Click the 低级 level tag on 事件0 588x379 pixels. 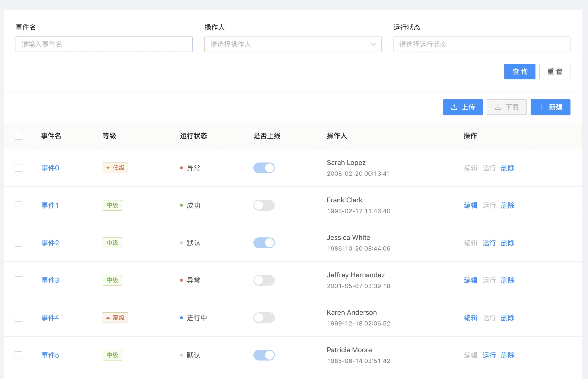point(115,168)
